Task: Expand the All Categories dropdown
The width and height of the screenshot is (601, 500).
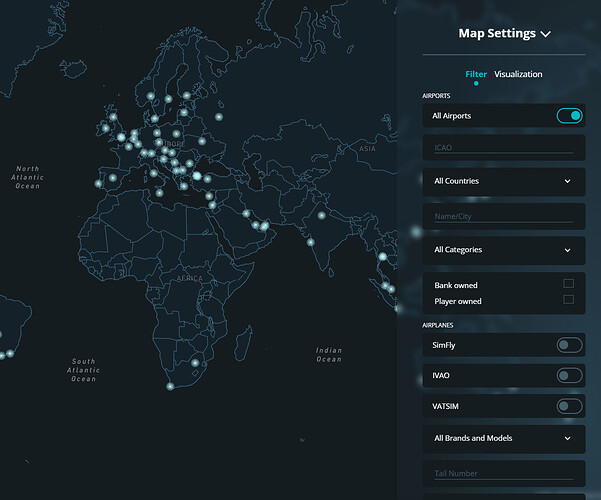Action: (502, 250)
